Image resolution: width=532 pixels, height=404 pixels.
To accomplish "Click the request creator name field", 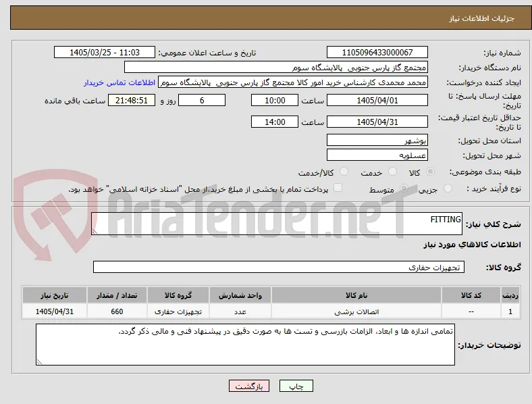I will click(293, 82).
